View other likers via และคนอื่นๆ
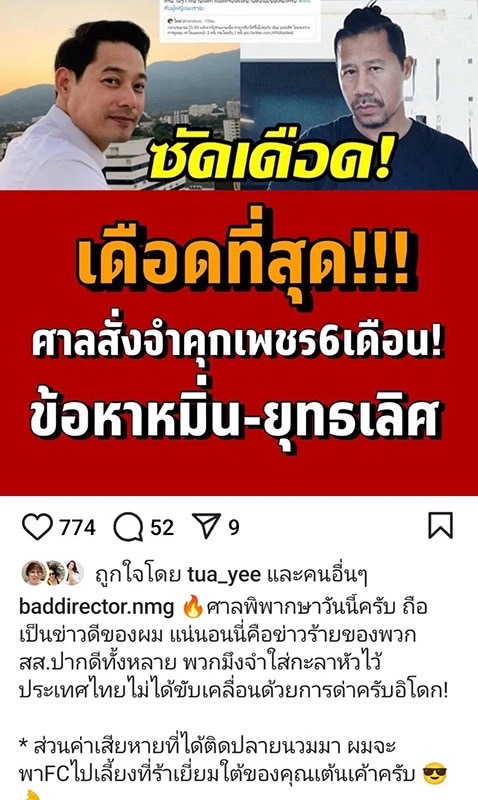Viewport: 478px width, 800px height. 317,575
